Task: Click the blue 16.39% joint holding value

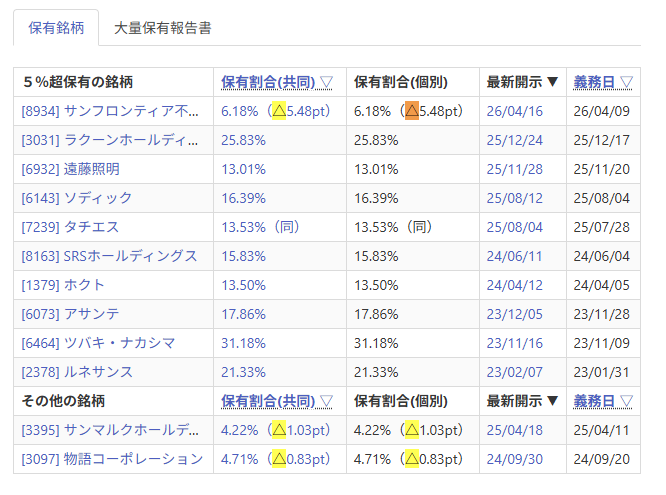Action: pyautogui.click(x=243, y=198)
